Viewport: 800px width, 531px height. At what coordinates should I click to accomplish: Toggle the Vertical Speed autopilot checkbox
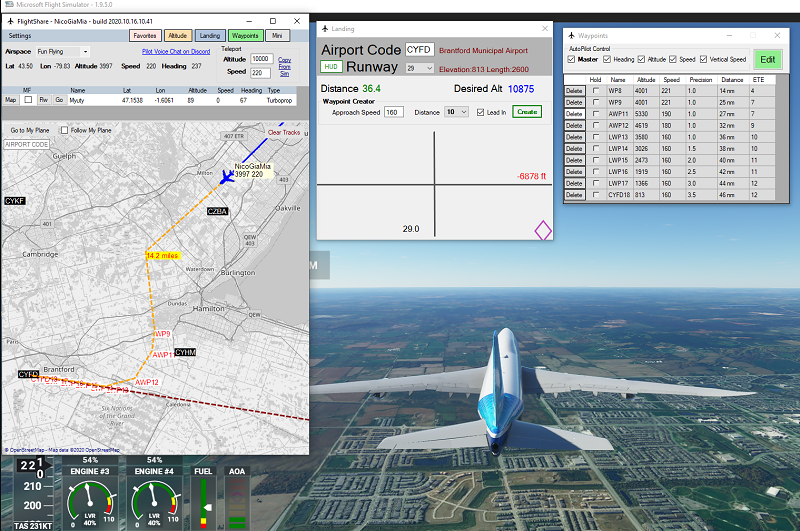(x=704, y=60)
